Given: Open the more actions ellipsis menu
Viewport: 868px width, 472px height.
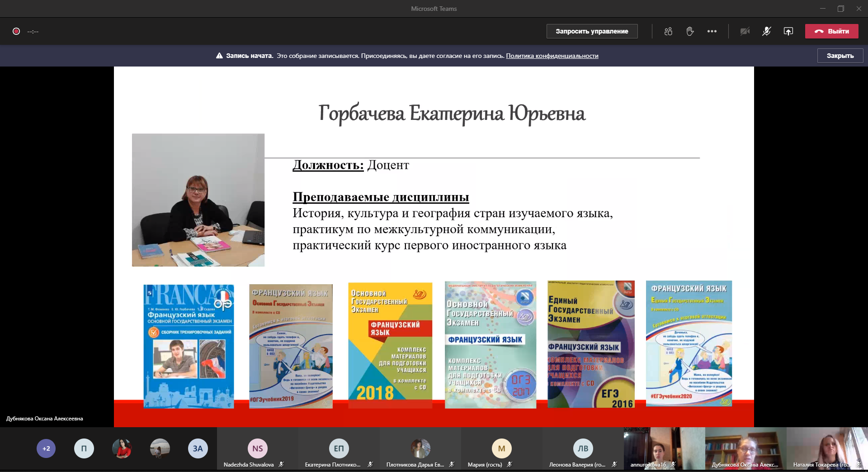Looking at the screenshot, I should click(x=712, y=31).
